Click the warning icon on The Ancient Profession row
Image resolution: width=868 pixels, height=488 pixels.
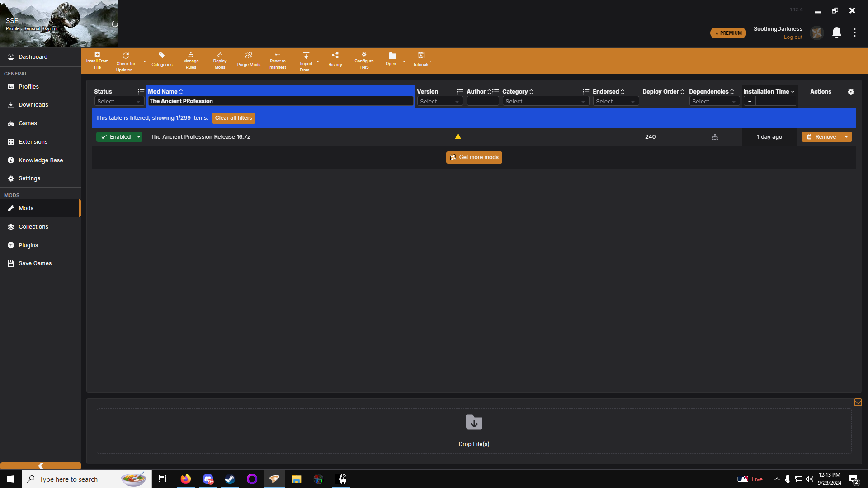click(x=458, y=136)
